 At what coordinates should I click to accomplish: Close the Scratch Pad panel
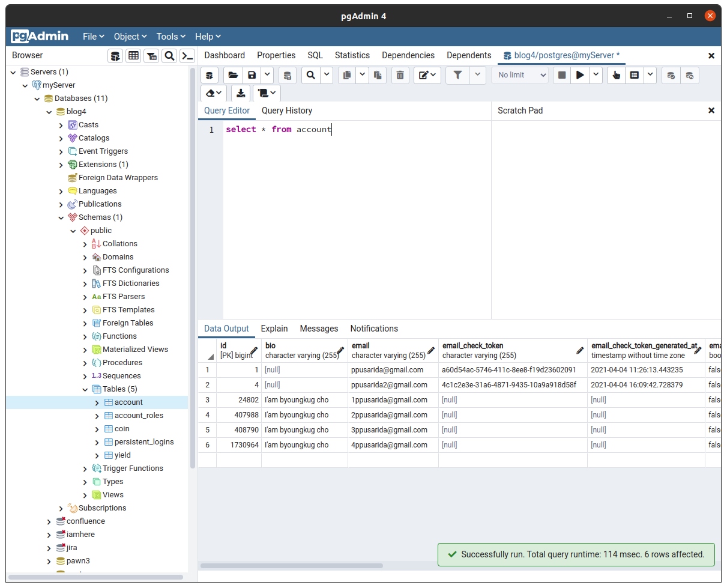point(711,111)
